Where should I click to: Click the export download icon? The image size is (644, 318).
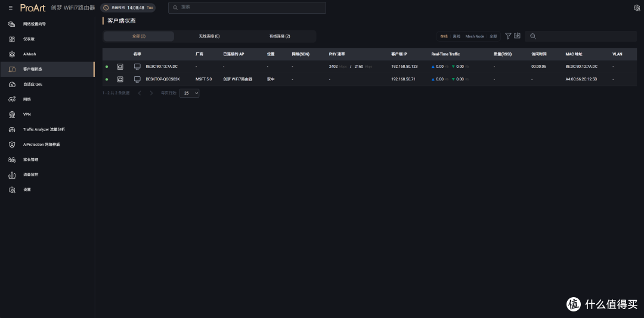click(517, 36)
